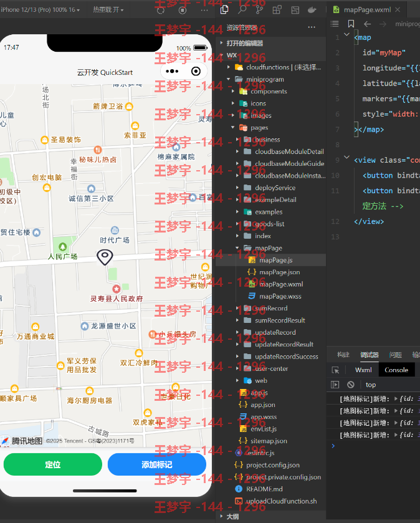The height and width of the screenshot is (523, 420).
Task: Toggle the editor layout icon
Action: [x=295, y=10]
